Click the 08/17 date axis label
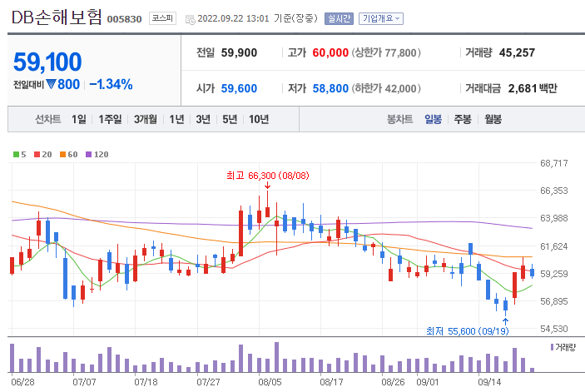The width and height of the screenshot is (585, 392). pyautogui.click(x=331, y=382)
